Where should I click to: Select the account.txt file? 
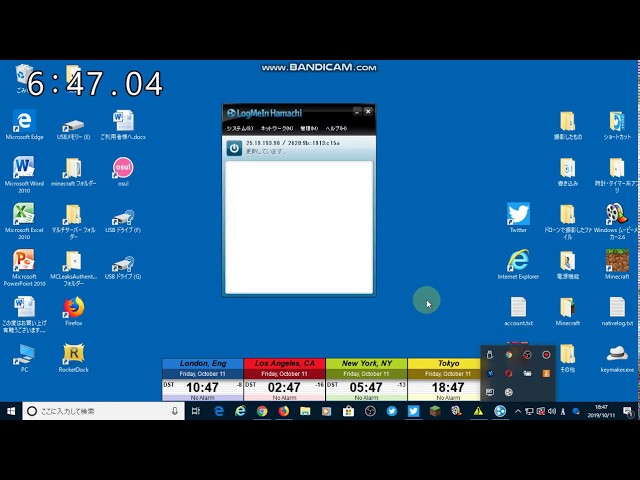518,311
